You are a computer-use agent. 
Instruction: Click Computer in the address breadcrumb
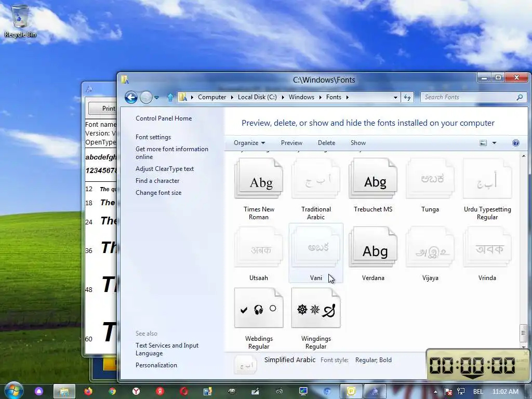tap(212, 97)
